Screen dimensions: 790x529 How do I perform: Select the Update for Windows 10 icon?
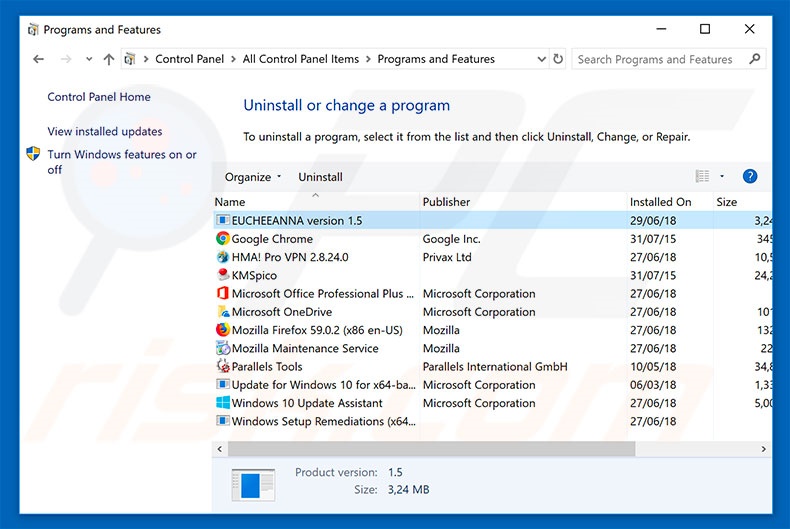(x=223, y=384)
